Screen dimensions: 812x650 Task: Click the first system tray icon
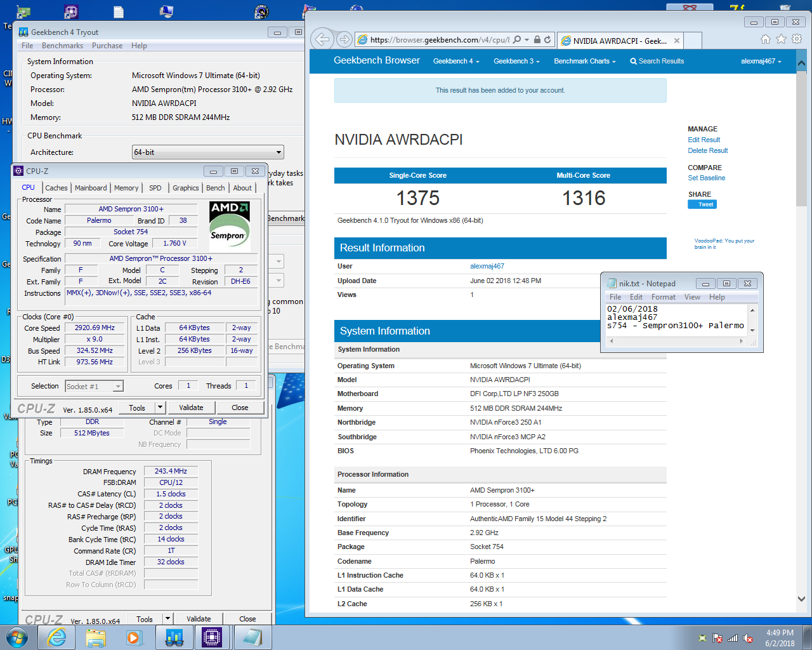click(x=702, y=638)
